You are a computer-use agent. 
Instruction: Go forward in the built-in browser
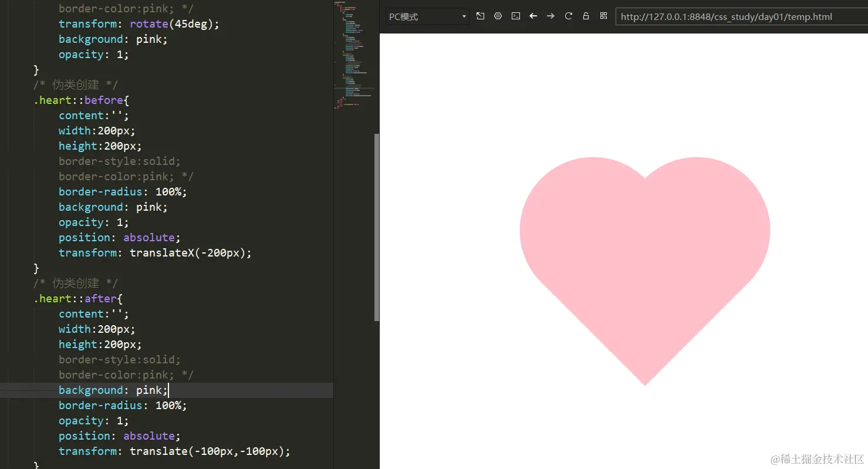point(550,16)
